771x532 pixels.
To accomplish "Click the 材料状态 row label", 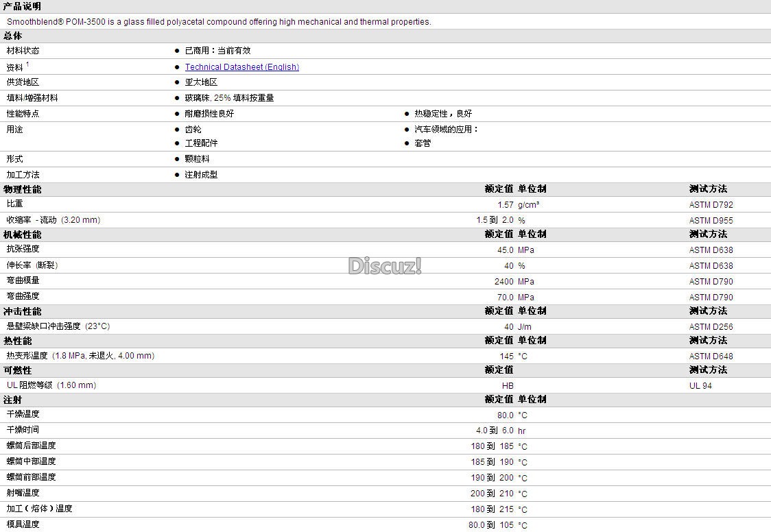I will [23, 51].
